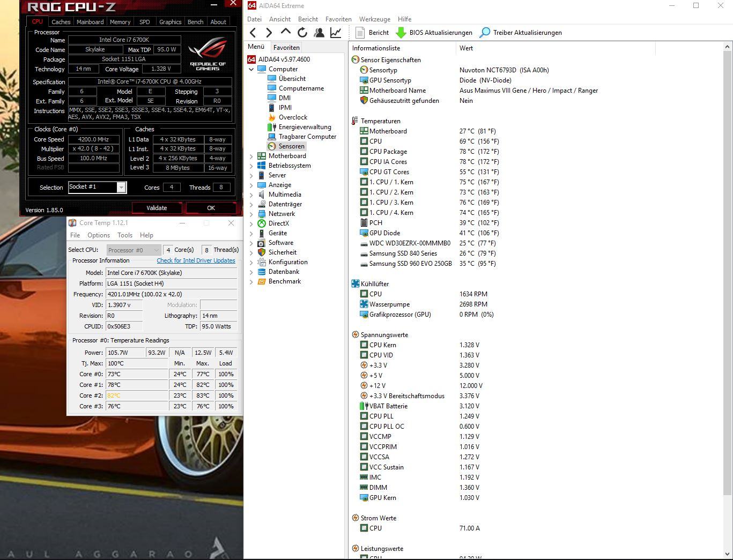Open the Ansicht menu in AIDA64
733x560 pixels.
point(280,19)
